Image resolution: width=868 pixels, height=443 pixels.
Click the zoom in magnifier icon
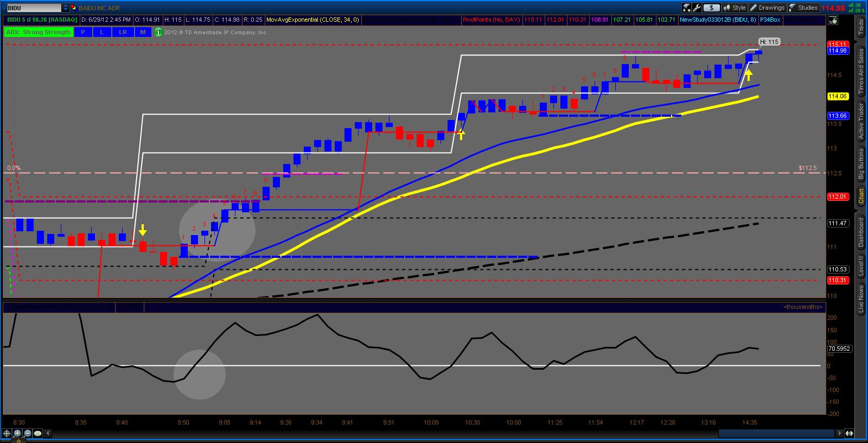(x=17, y=433)
